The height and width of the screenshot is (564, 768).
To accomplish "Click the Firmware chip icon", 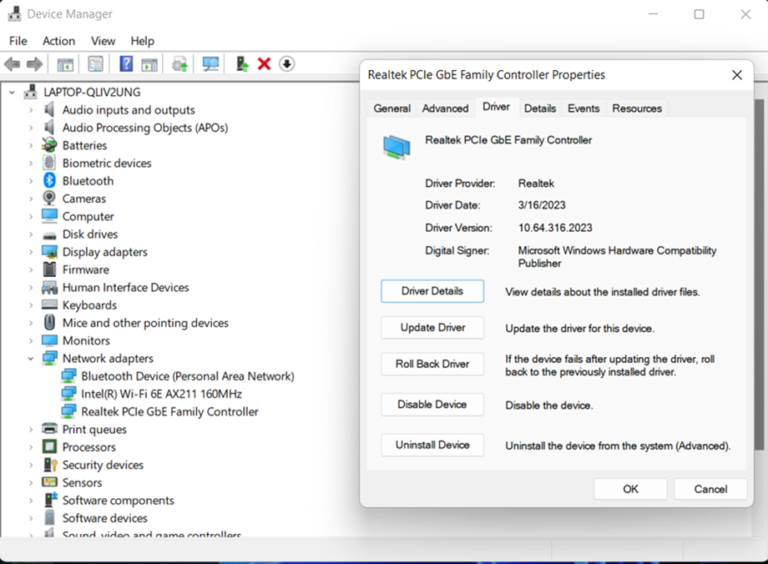I will tap(49, 269).
